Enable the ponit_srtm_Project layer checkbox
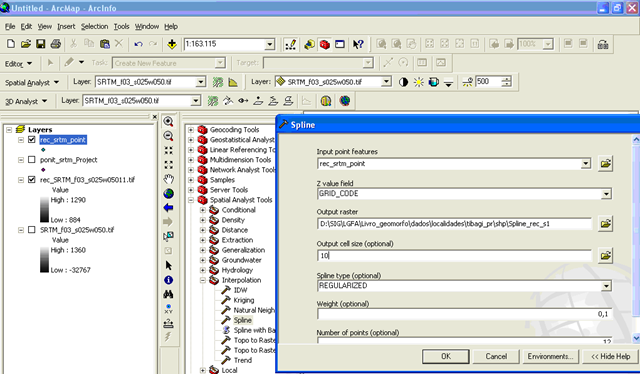Viewport: 640px width, 374px height. coord(31,160)
